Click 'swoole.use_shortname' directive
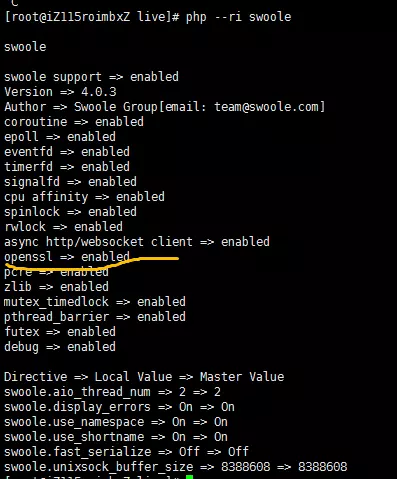The width and height of the screenshot is (397, 479). 74,437
